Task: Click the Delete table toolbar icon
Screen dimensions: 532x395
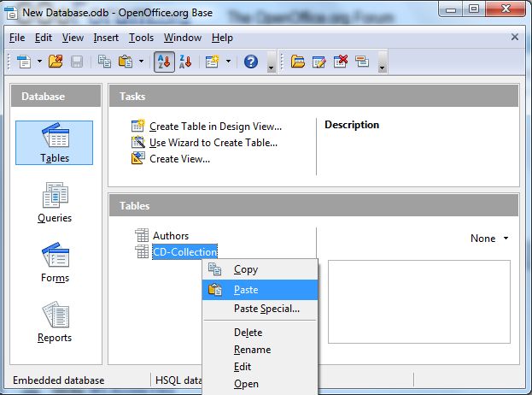Action: click(x=341, y=62)
